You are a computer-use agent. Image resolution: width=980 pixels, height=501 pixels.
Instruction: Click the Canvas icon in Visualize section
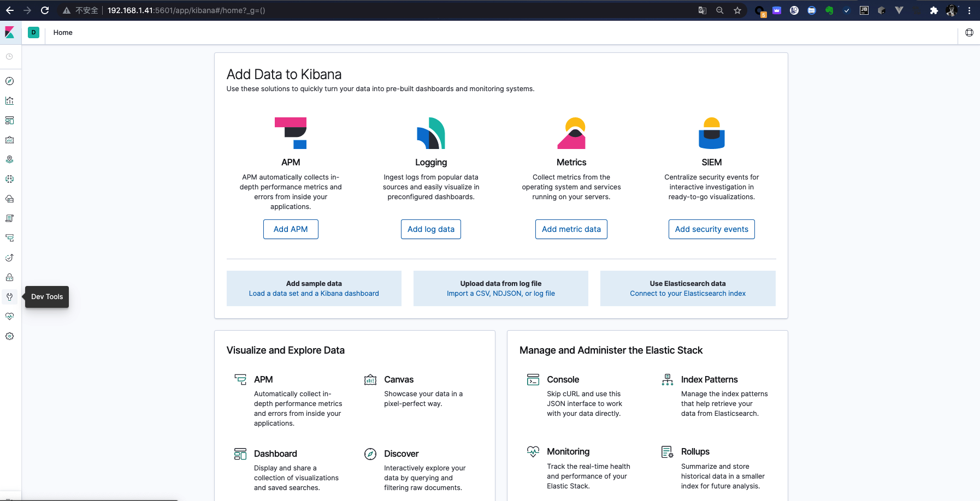pos(370,379)
